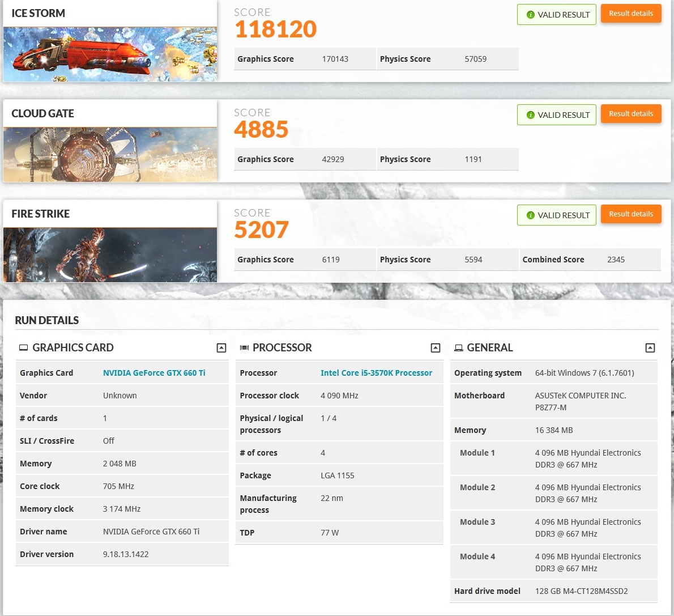Click Fire Strike VALID RESULT badge
Viewport: 674px width, 616px height.
pyautogui.click(x=557, y=215)
